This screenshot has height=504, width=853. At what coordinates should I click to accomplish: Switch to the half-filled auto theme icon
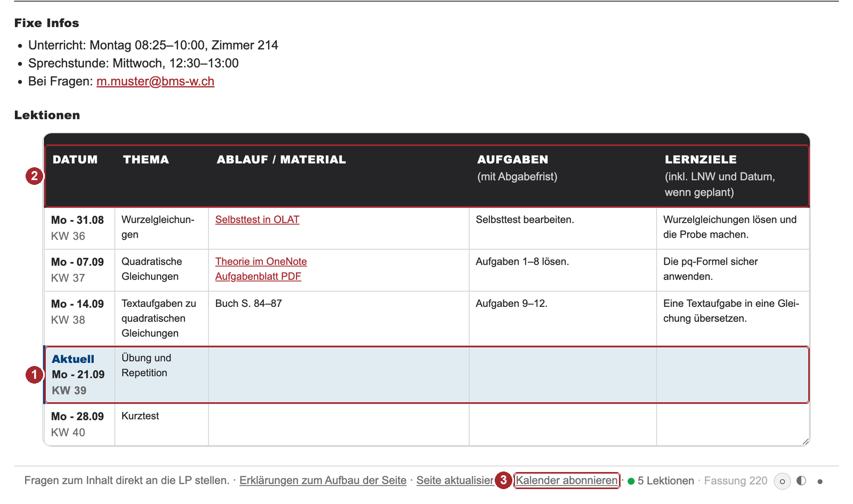click(801, 481)
